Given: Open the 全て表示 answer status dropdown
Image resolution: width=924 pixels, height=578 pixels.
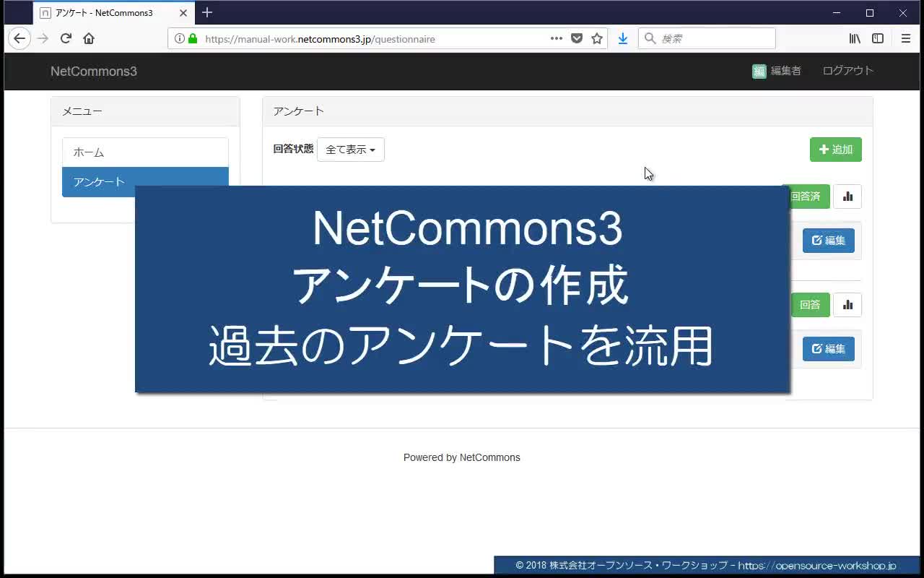Looking at the screenshot, I should click(x=351, y=150).
